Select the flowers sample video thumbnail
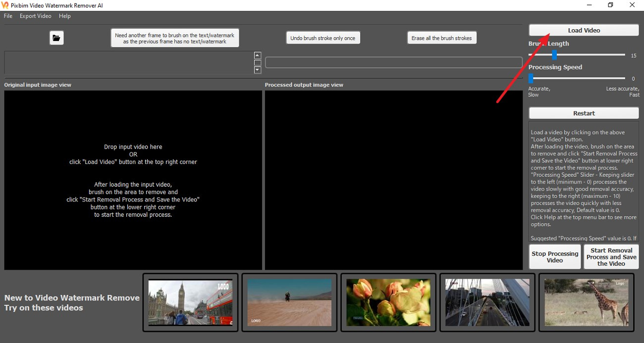Image resolution: width=644 pixels, height=343 pixels. [x=388, y=302]
